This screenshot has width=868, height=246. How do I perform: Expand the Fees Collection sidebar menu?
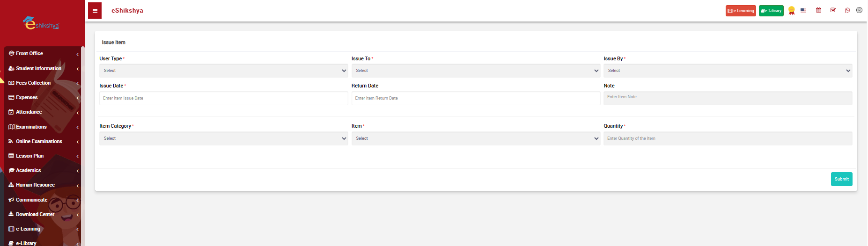click(x=33, y=83)
